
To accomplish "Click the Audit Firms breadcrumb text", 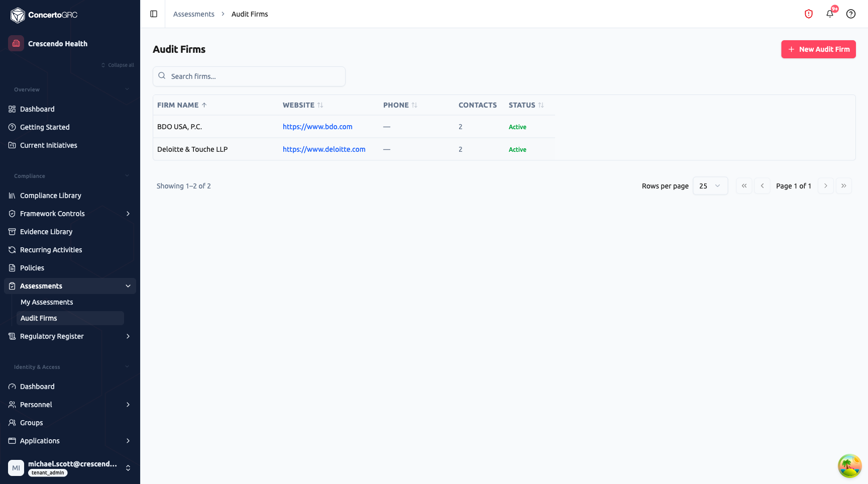I will (250, 14).
